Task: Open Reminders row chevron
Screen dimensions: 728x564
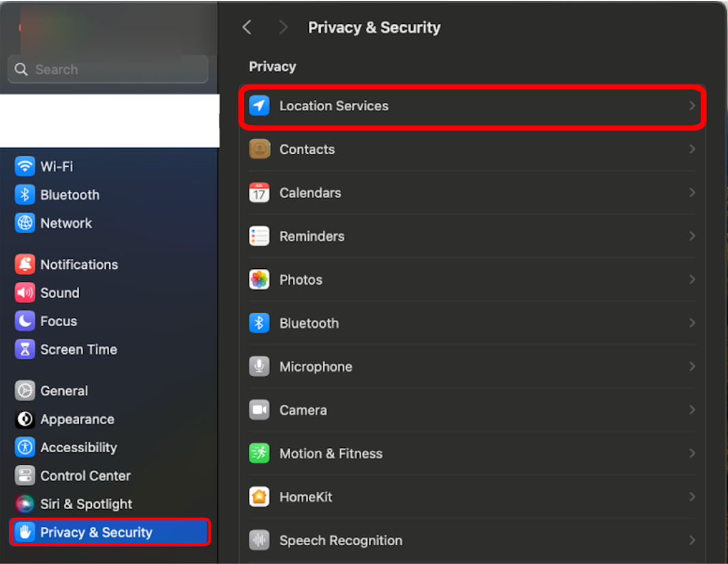Action: (x=692, y=236)
